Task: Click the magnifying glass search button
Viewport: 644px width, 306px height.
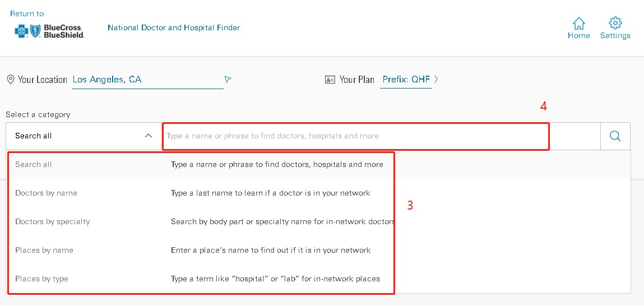Action: 615,136
